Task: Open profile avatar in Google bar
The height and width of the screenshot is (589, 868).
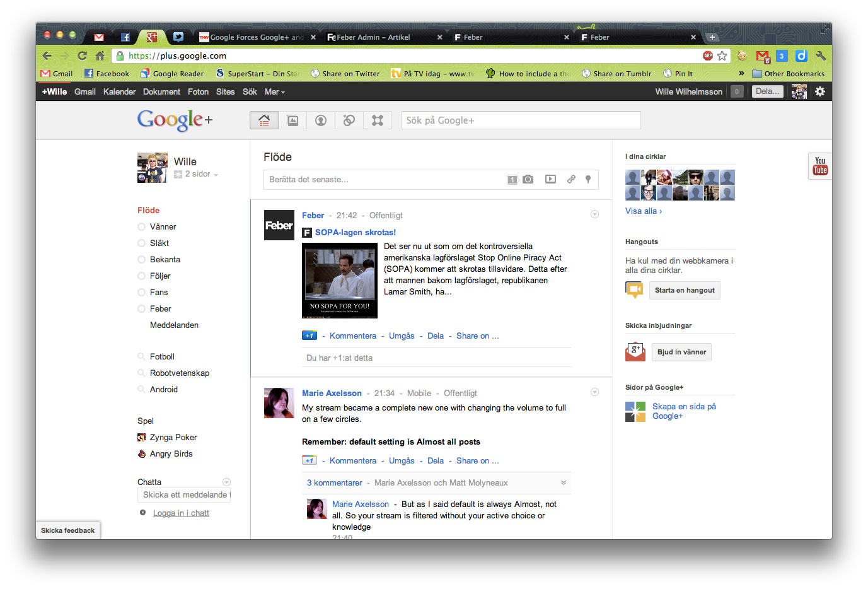Action: pos(799,91)
